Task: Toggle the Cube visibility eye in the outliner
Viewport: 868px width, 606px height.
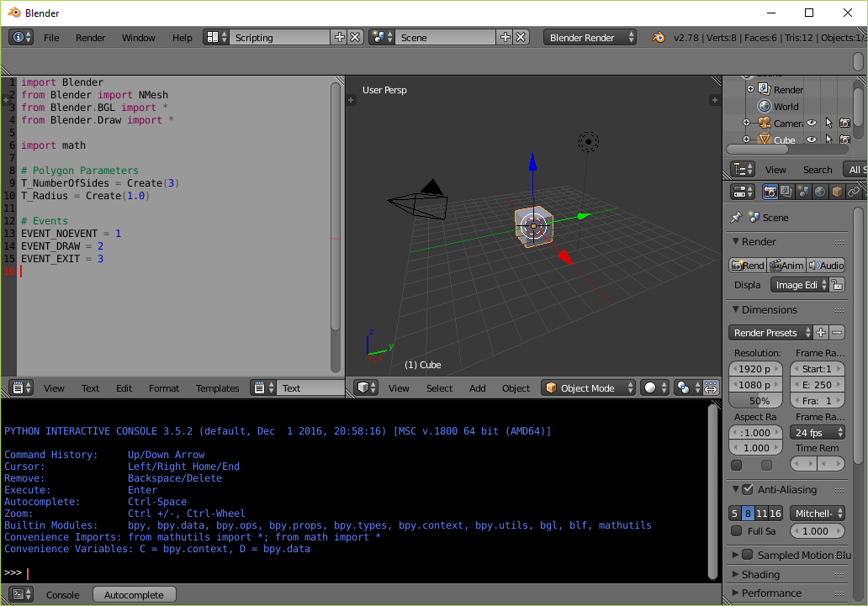Action: [x=812, y=140]
